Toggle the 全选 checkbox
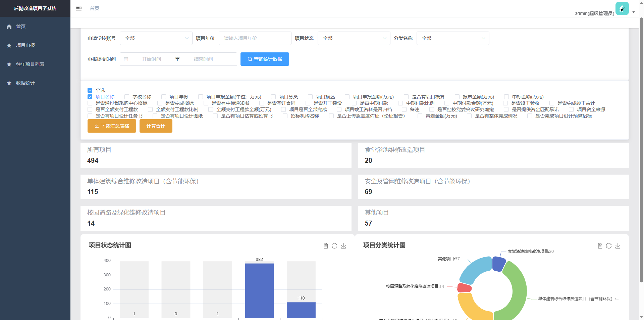 pos(90,90)
